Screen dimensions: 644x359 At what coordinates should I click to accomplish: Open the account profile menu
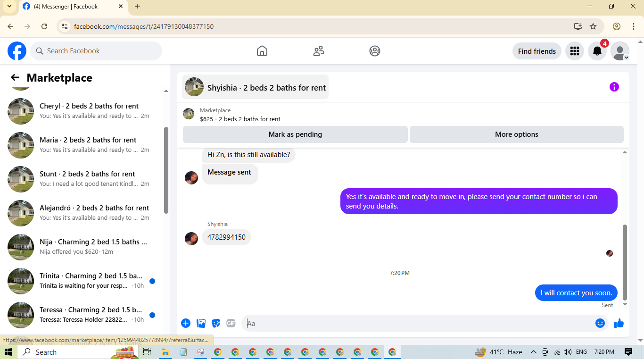[620, 51]
